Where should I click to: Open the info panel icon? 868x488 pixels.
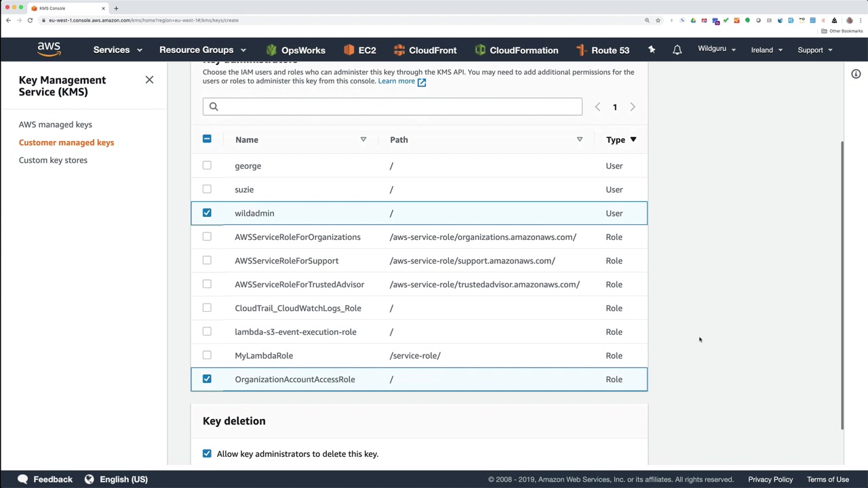click(856, 74)
